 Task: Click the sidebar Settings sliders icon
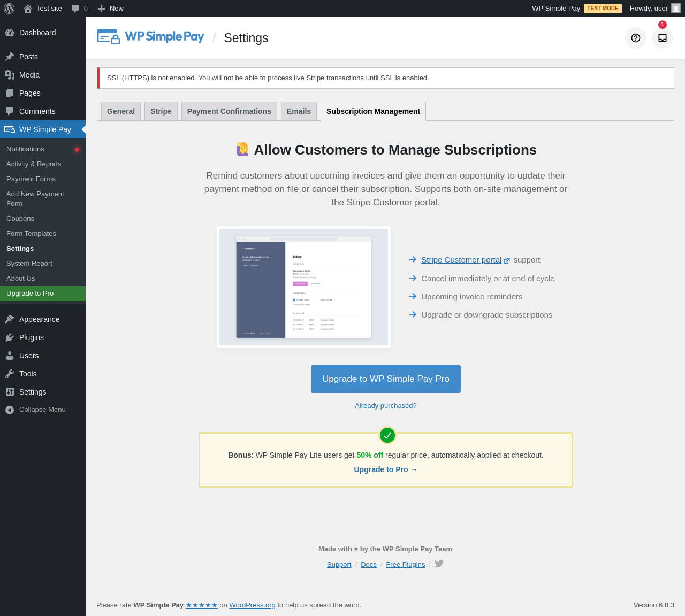(x=10, y=392)
